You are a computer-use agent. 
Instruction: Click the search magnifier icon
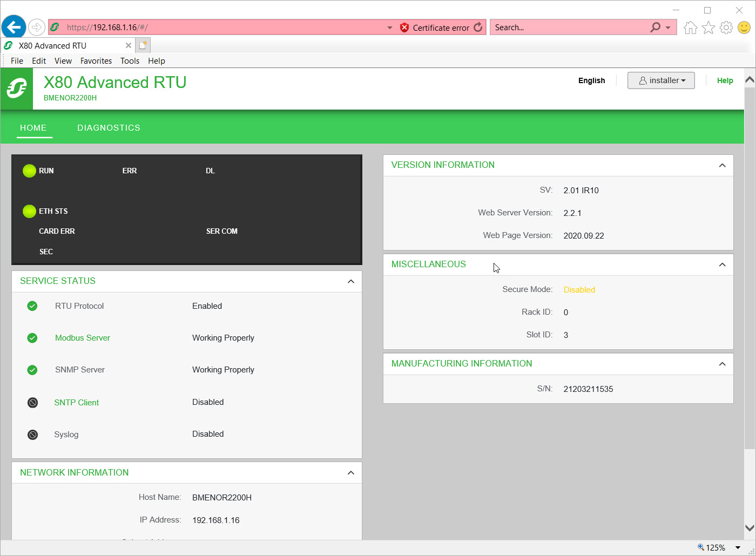point(656,28)
